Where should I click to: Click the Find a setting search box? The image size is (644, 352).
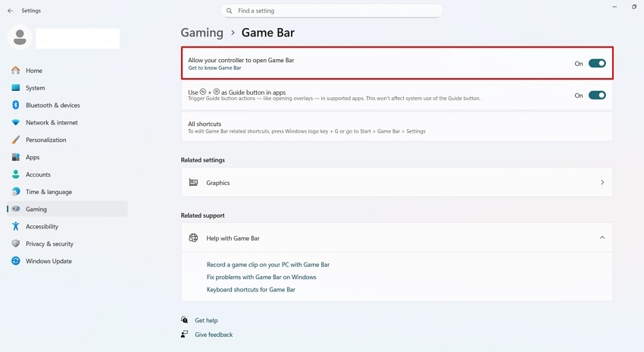coord(332,11)
